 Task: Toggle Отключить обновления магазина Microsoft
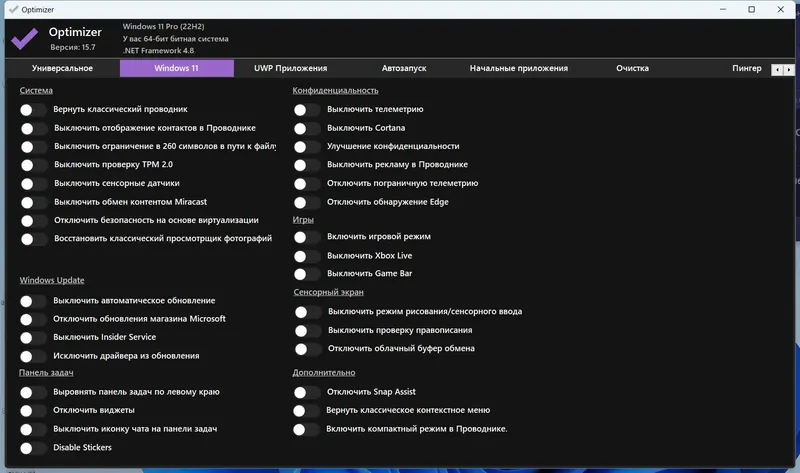[x=33, y=319]
